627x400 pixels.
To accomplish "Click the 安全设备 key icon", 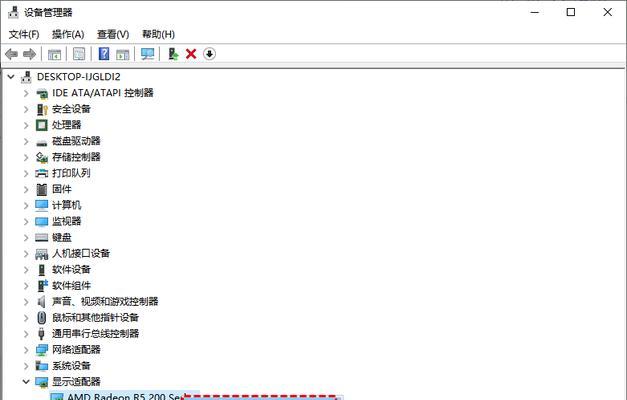I will (x=42, y=109).
